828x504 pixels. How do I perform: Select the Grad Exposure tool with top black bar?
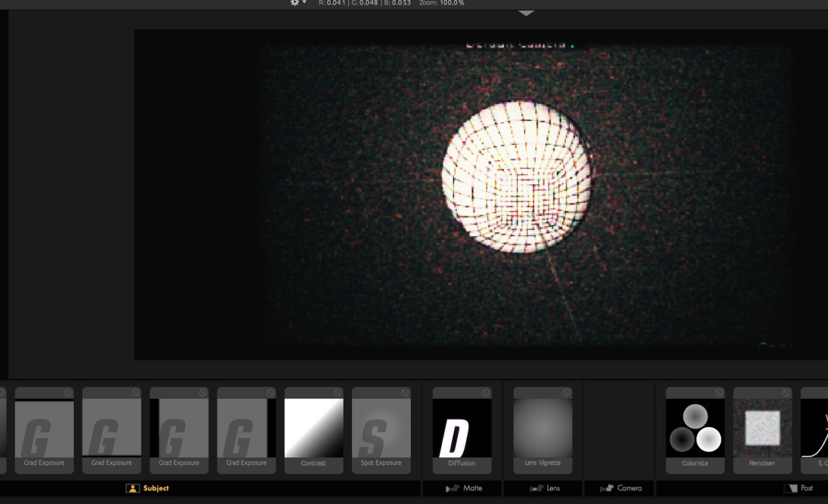point(44,430)
